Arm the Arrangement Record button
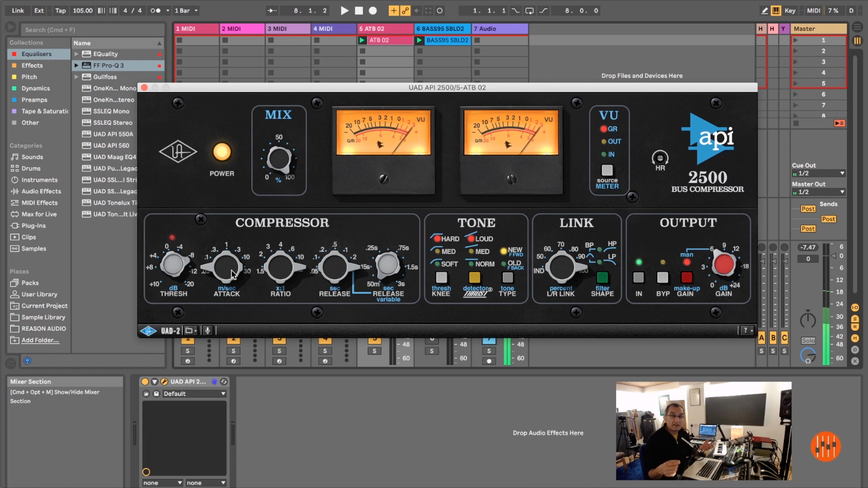 coord(373,10)
